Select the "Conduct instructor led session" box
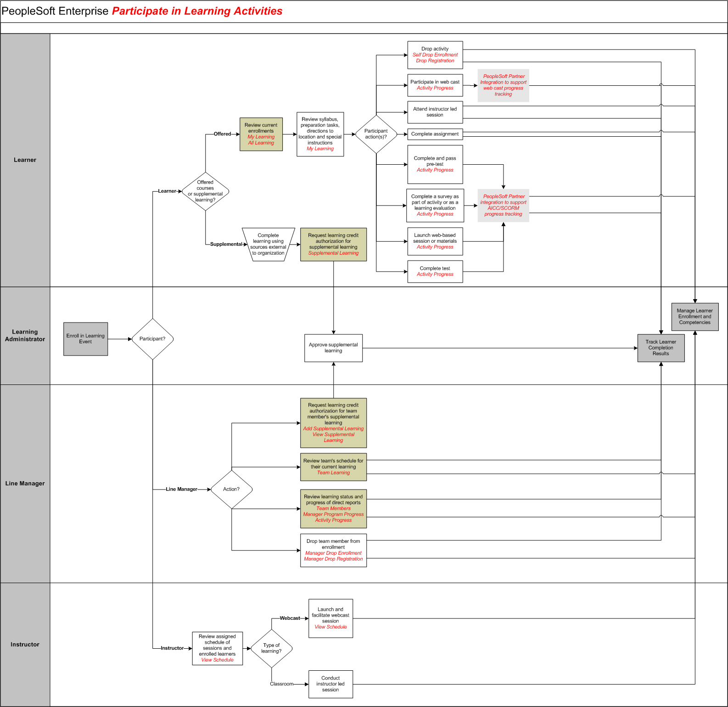Viewport: 728px width, 707px height. (331, 685)
